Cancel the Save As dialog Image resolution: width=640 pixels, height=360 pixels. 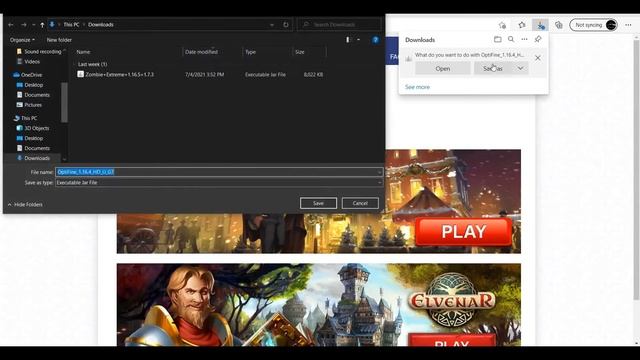pyautogui.click(x=360, y=203)
